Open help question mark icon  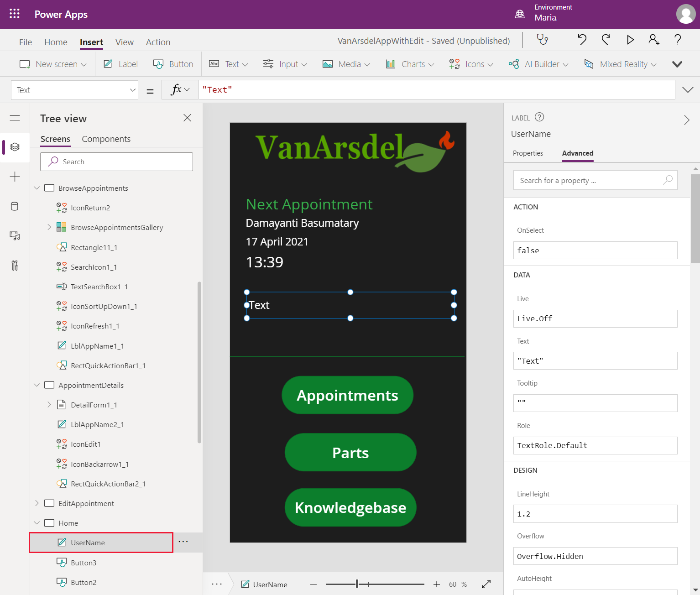678,40
